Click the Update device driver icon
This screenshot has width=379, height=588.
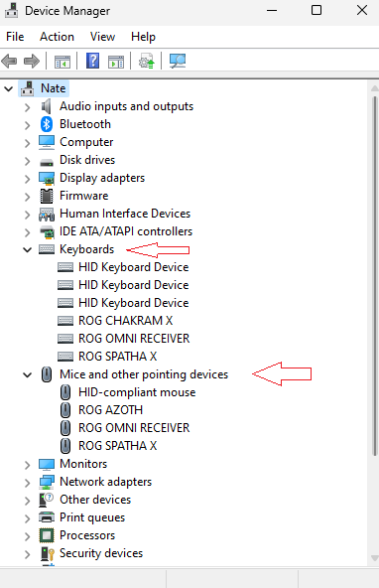pos(147,61)
